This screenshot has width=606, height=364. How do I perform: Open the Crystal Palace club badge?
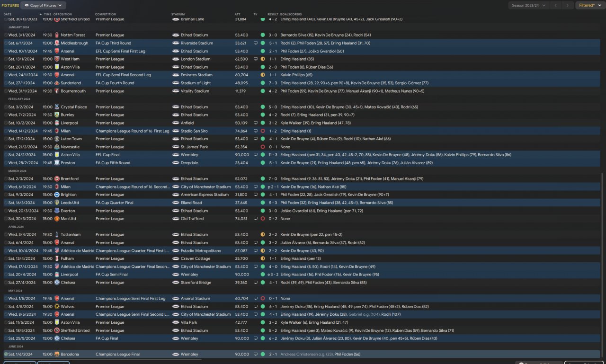57,107
